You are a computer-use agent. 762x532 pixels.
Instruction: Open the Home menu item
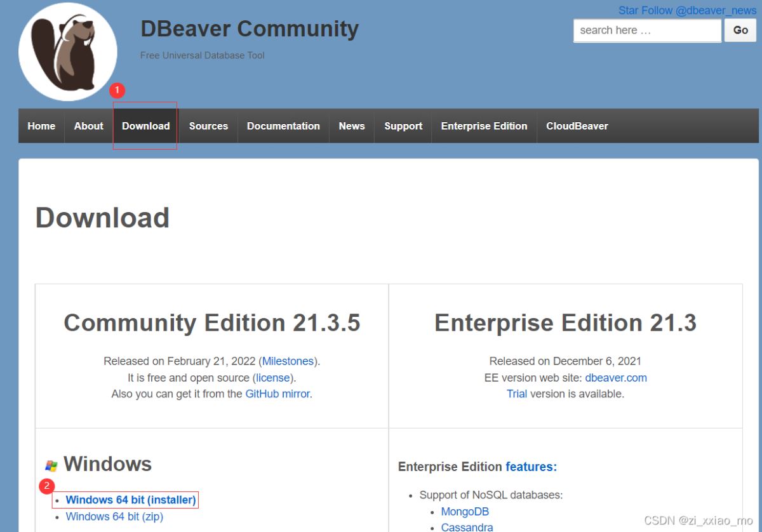41,126
